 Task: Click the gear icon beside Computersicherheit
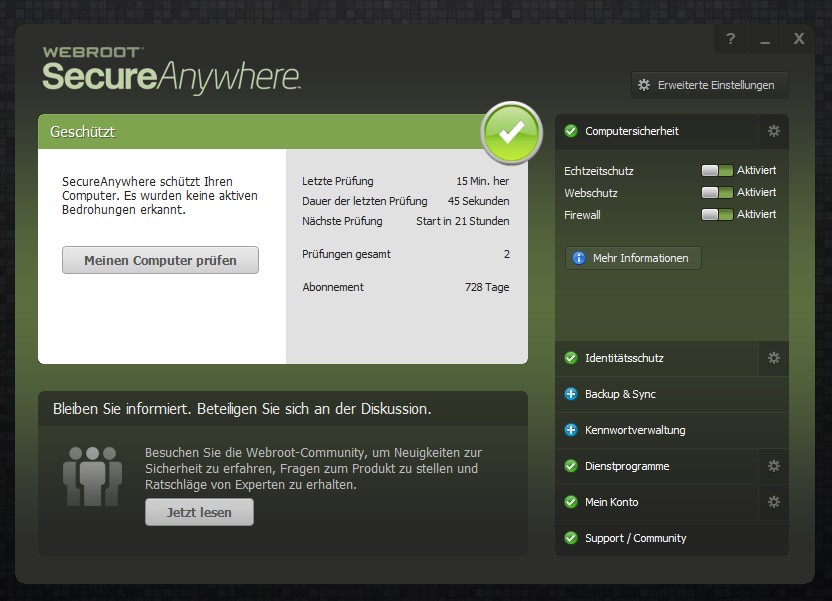tap(773, 131)
